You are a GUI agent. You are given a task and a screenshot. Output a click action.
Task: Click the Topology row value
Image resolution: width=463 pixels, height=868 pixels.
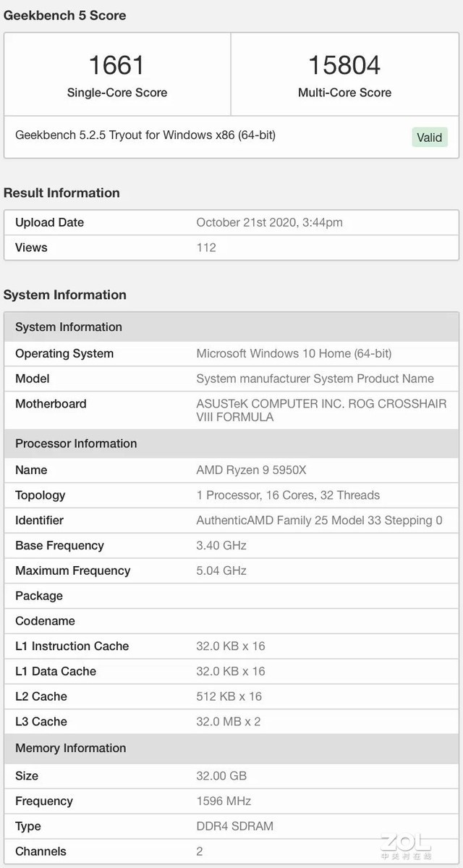288,495
